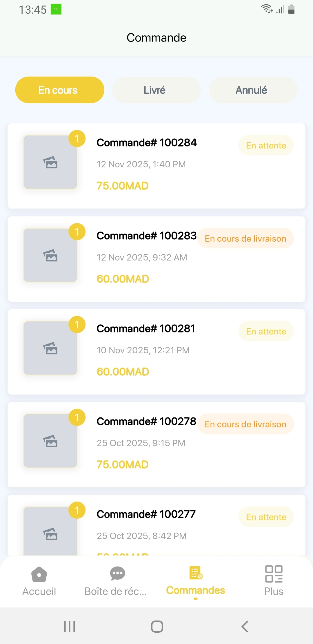Tap the product thumbnail of order 100278

[x=50, y=441]
